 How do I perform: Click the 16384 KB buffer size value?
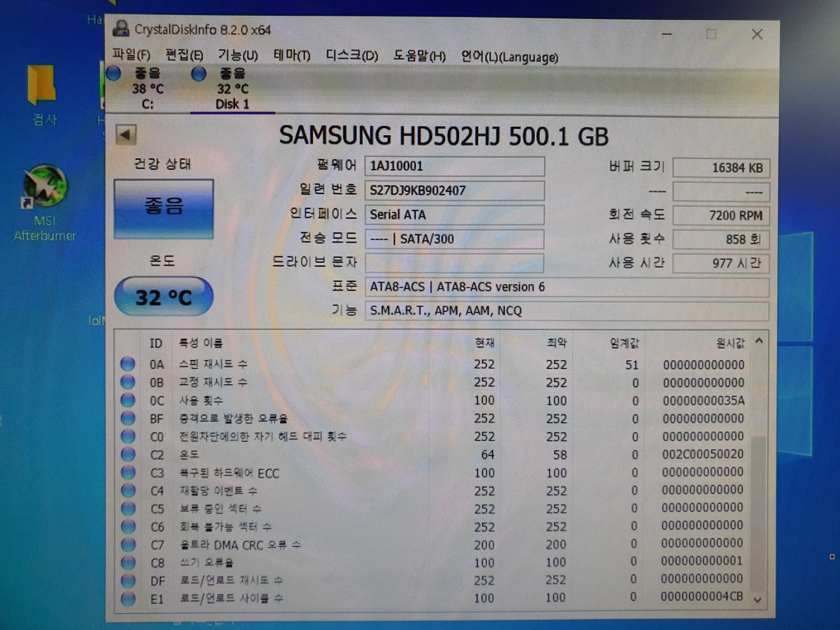pos(721,168)
